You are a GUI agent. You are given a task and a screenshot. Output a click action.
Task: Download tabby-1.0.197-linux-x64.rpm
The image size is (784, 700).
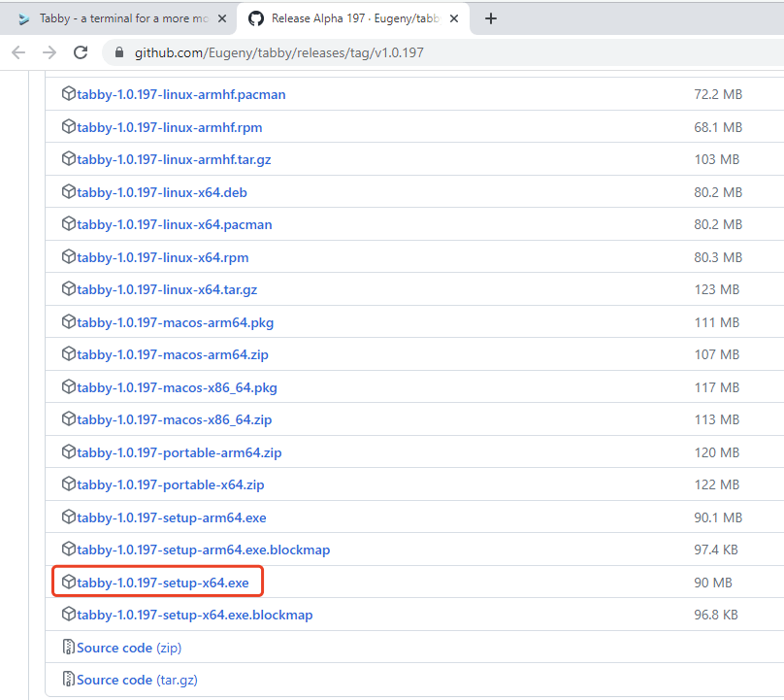tap(162, 257)
